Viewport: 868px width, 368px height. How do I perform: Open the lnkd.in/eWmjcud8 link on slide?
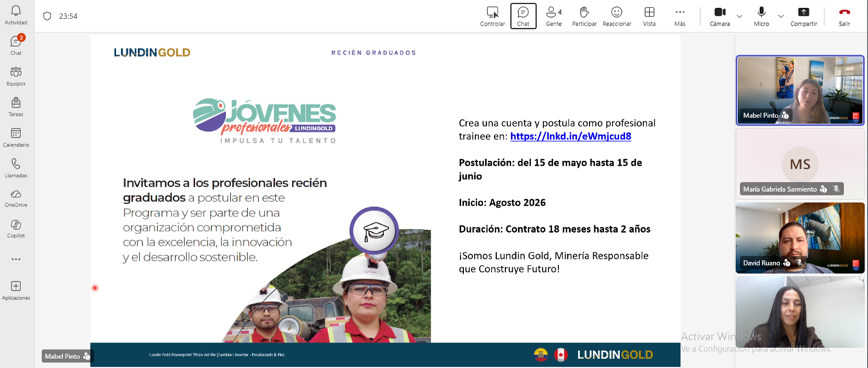pyautogui.click(x=571, y=136)
